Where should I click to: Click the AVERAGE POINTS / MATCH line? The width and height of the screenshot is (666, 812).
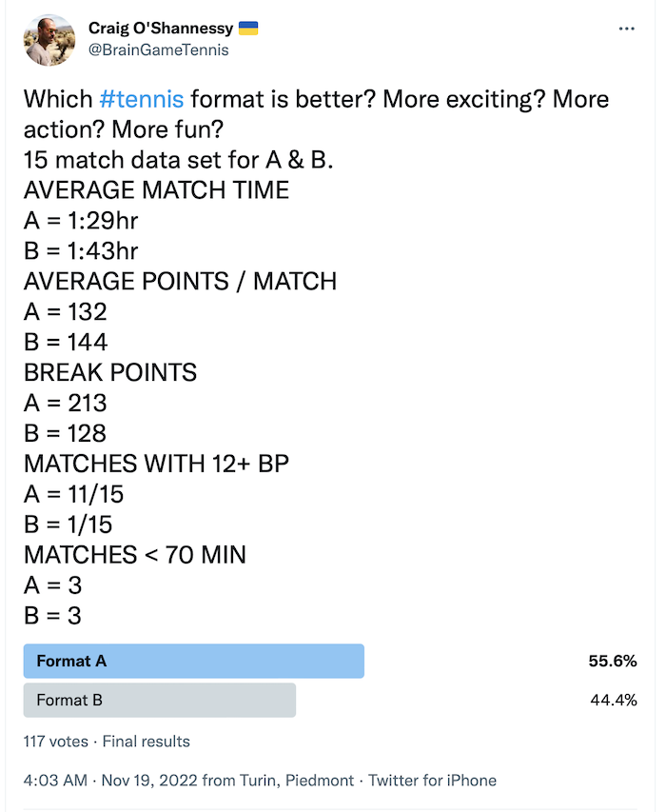coord(180,282)
